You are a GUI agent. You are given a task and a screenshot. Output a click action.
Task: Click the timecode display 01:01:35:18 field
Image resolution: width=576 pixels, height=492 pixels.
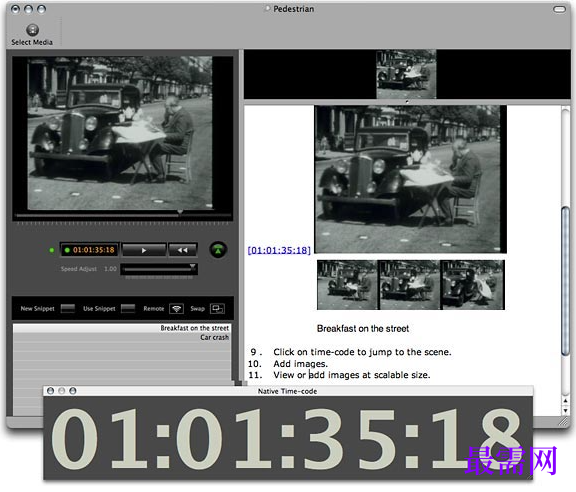89,250
